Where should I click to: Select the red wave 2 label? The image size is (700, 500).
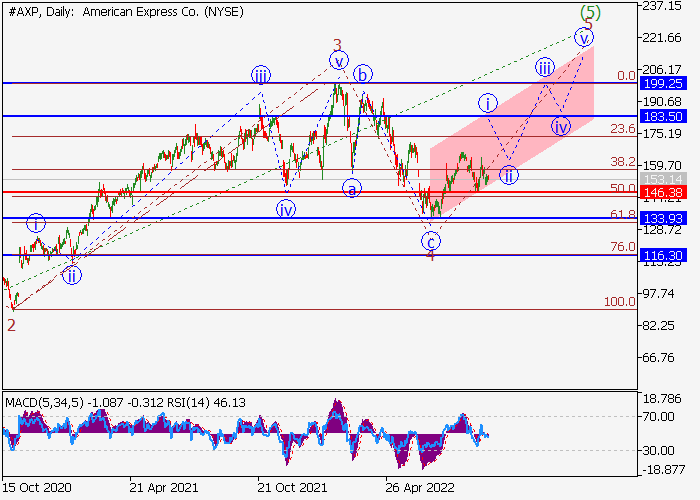[x=11, y=324]
